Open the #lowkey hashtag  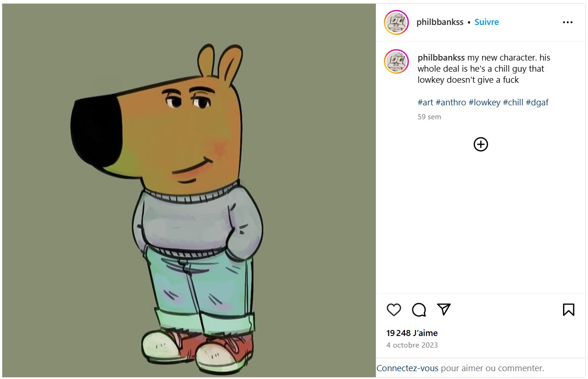tap(484, 103)
